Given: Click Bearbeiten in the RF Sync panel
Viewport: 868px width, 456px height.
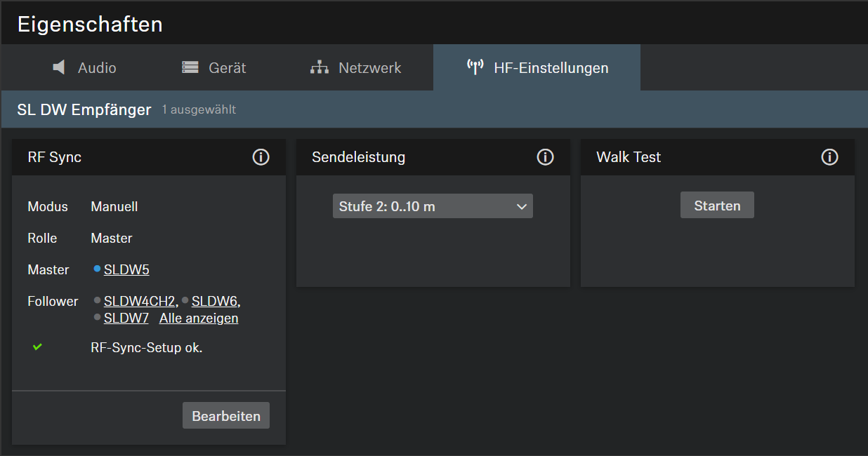Looking at the screenshot, I should (x=226, y=415).
